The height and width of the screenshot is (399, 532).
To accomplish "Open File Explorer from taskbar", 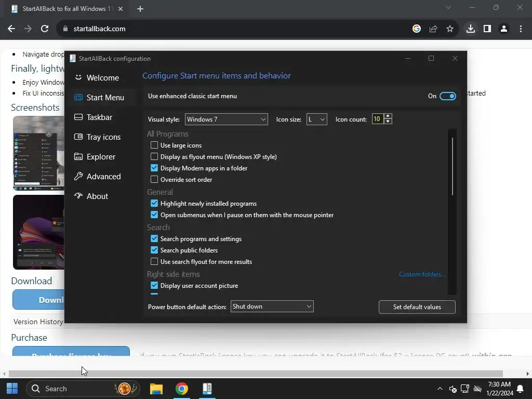I will point(156,389).
